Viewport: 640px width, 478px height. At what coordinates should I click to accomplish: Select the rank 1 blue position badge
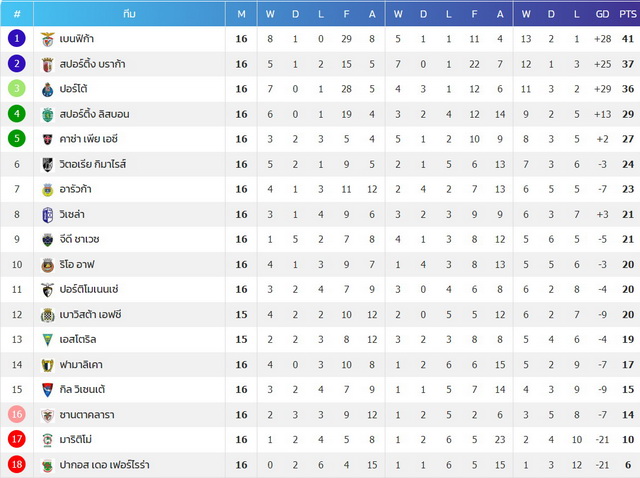click(x=17, y=38)
